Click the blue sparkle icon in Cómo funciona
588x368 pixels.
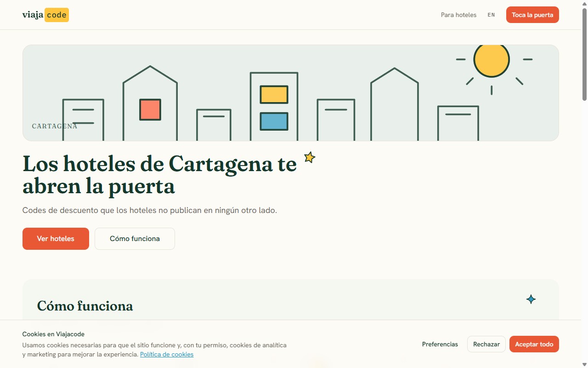531,299
